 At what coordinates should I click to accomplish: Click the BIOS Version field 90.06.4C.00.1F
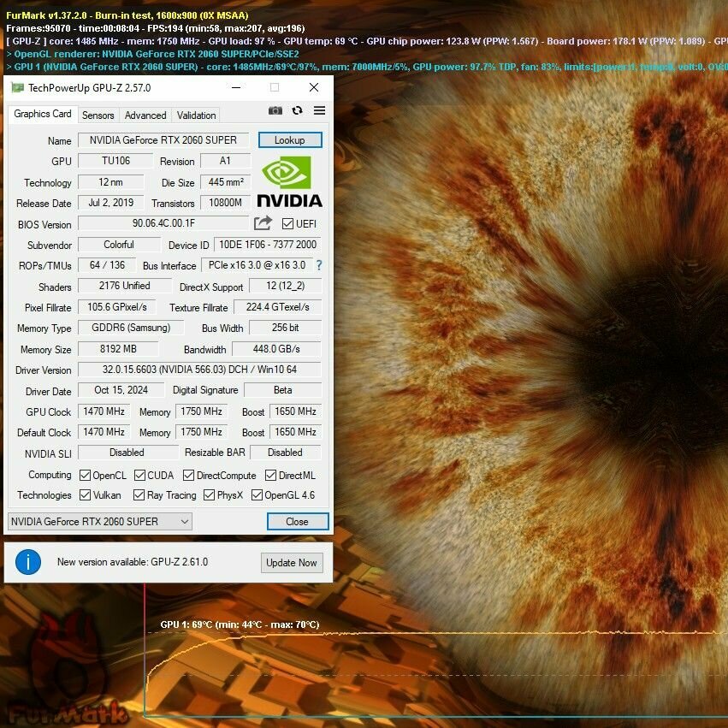pyautogui.click(x=163, y=223)
